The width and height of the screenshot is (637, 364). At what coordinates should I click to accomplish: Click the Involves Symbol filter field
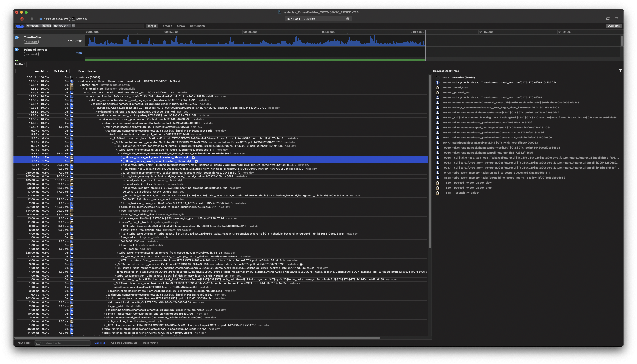point(62,343)
